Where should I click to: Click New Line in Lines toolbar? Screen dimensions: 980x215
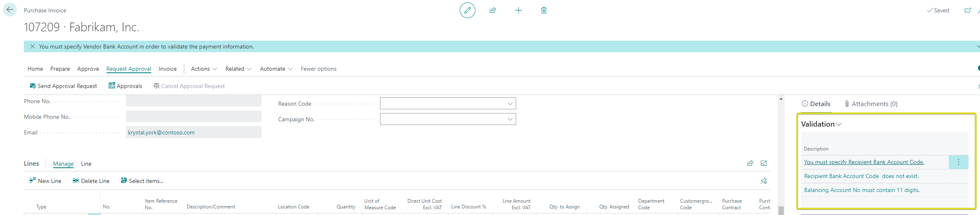pos(45,181)
